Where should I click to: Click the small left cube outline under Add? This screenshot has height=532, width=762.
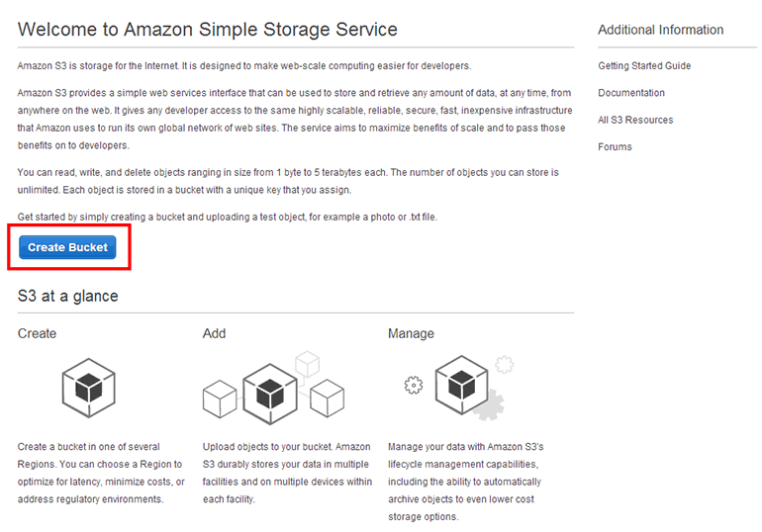tap(219, 399)
